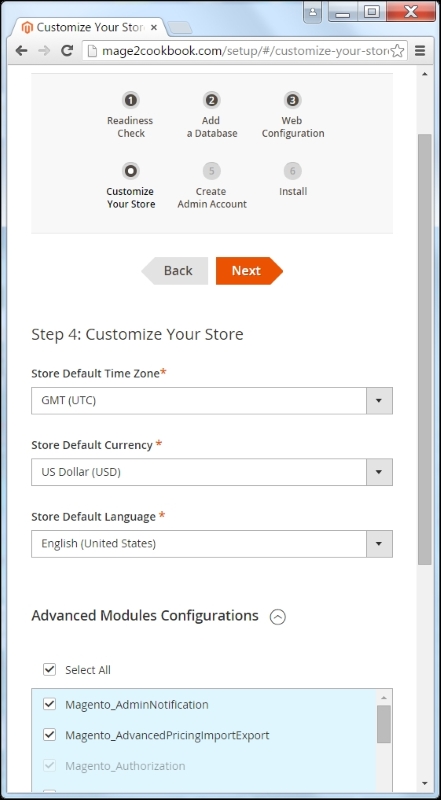Click the Install step label
This screenshot has height=800, width=441.
click(293, 192)
